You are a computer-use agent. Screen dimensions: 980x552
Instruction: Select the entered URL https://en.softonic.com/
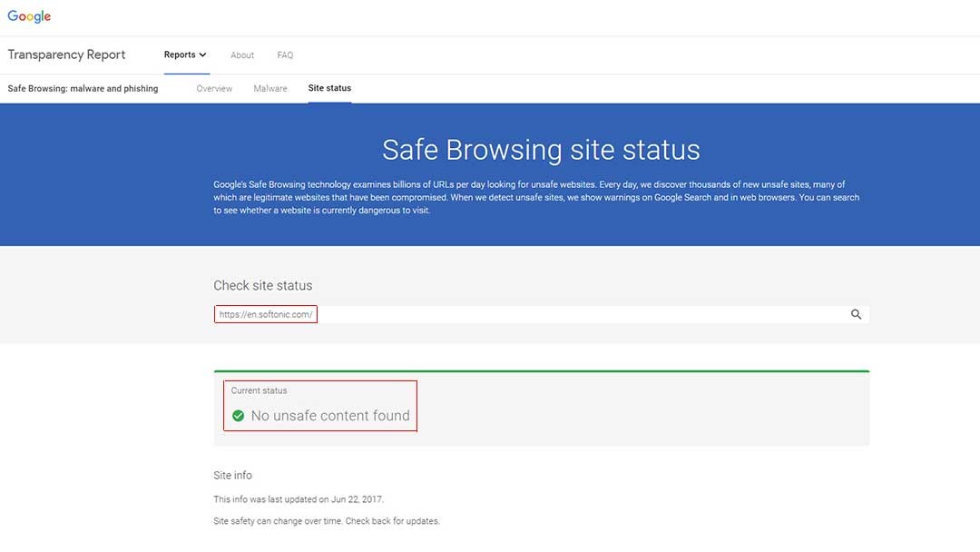click(x=265, y=314)
